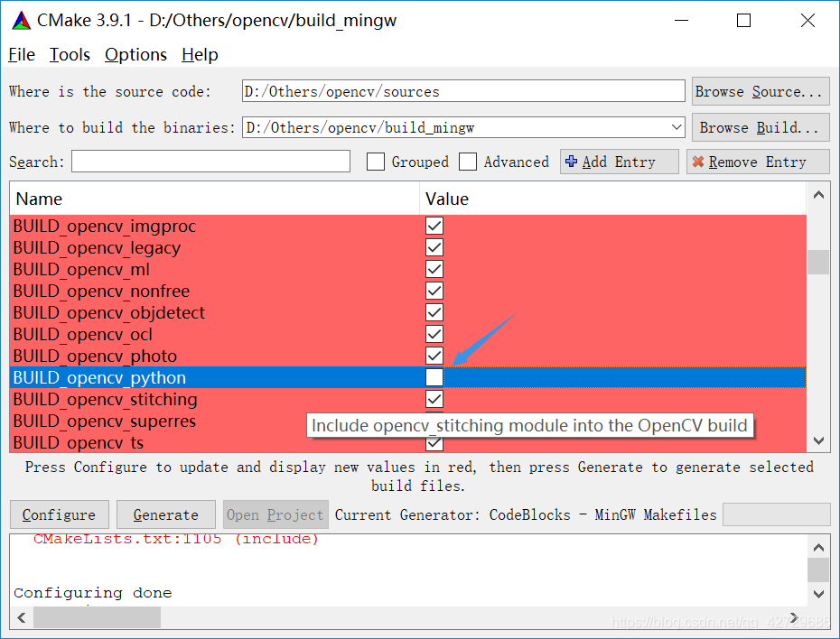Uncheck BUILD_opencv_imgproc value
840x639 pixels.
(434, 226)
